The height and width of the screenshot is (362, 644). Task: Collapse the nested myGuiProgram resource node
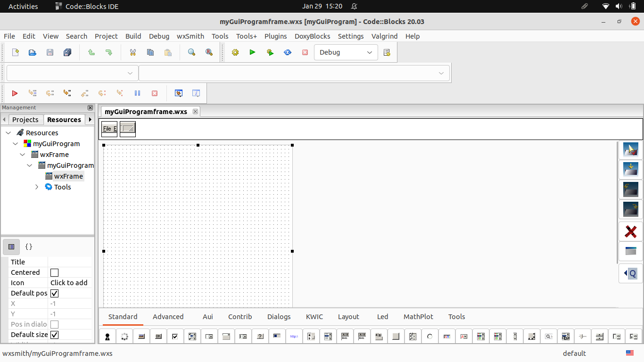coord(30,165)
